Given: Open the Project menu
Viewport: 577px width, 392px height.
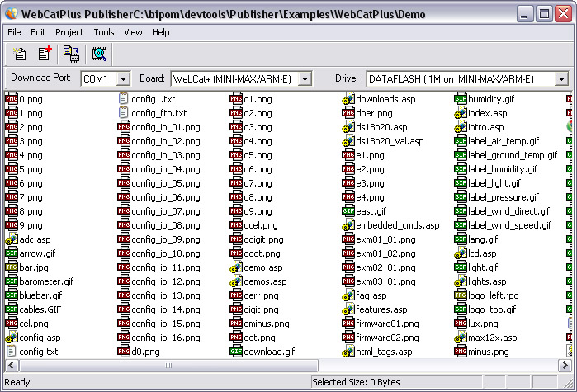Looking at the screenshot, I should [x=69, y=32].
